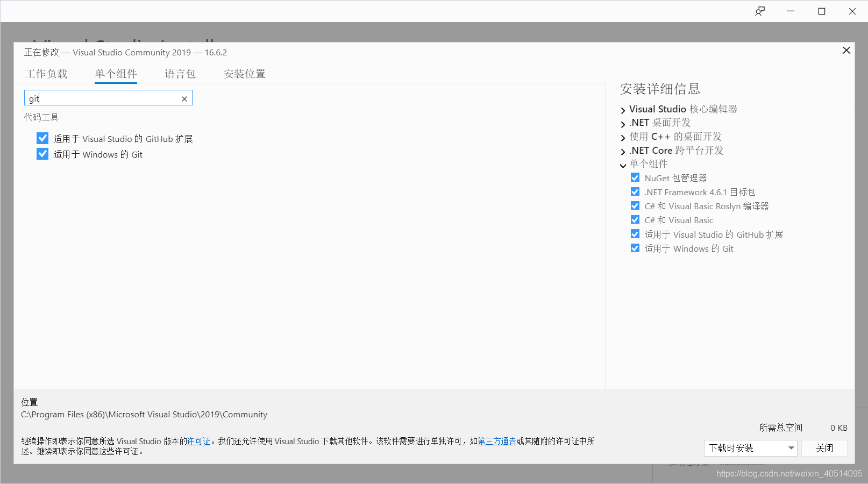Image resolution: width=868 pixels, height=484 pixels.
Task: Uncheck the C# 和 Visual Basic component
Action: point(635,219)
